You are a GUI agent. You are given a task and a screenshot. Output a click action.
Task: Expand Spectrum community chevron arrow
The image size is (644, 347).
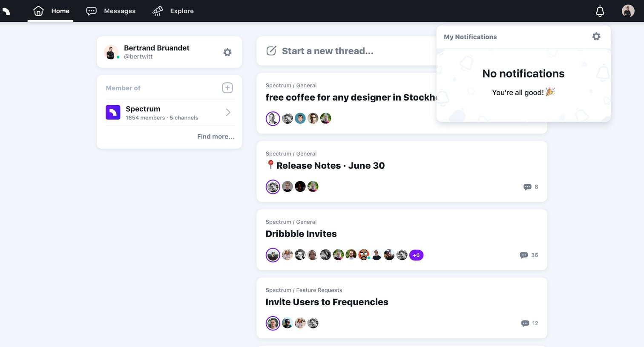(228, 113)
